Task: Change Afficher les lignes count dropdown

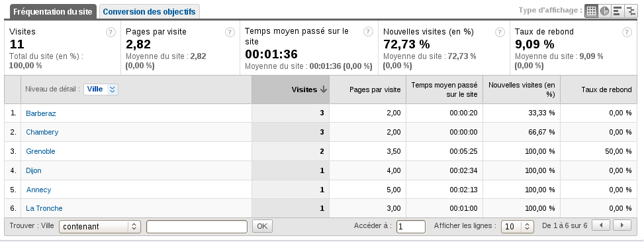Action: click(518, 226)
